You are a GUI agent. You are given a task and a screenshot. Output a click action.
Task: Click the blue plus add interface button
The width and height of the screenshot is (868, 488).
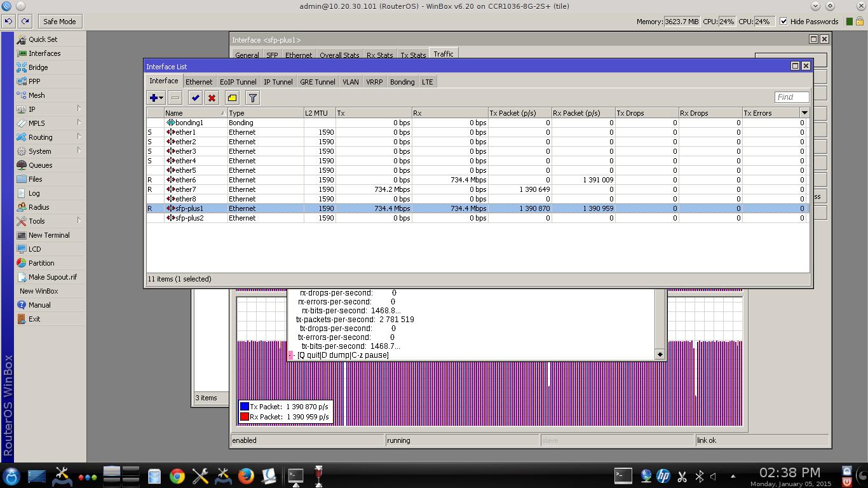[x=153, y=98]
